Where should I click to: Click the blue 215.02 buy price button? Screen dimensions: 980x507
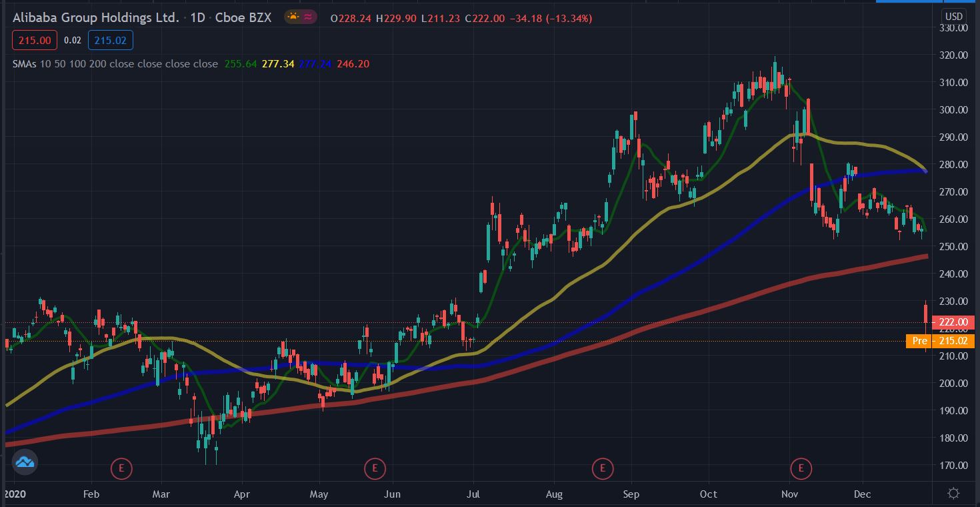[111, 41]
